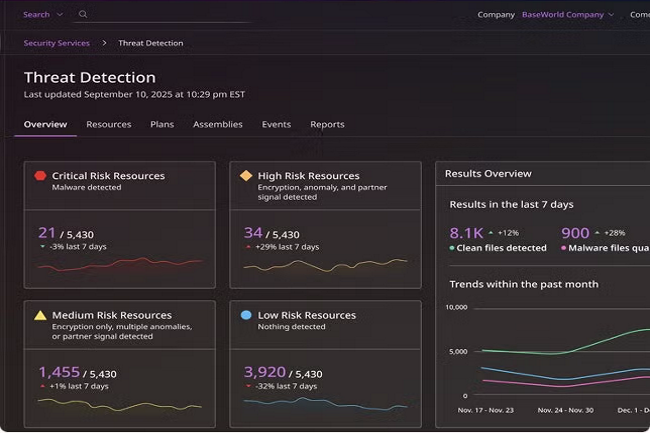
Task: Open the BaseWorld Company dropdown
Action: (568, 15)
